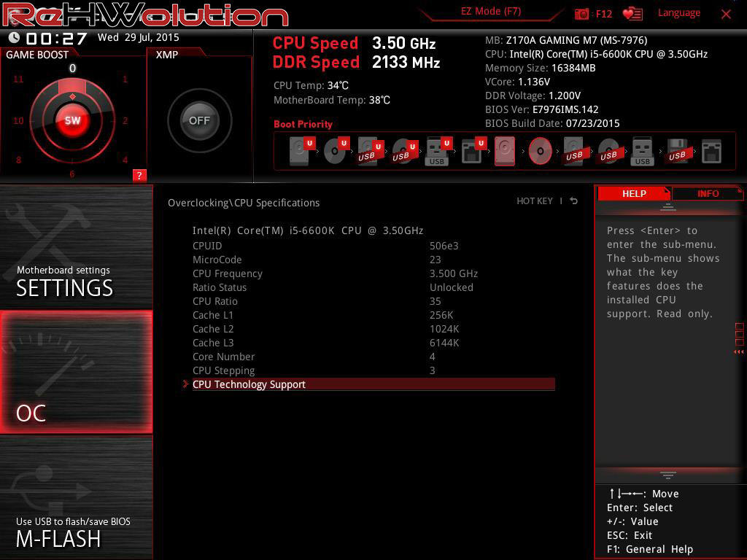Click the back arrow next to HOT KEY
Viewport: 747px width, 560px height.
coord(574,201)
